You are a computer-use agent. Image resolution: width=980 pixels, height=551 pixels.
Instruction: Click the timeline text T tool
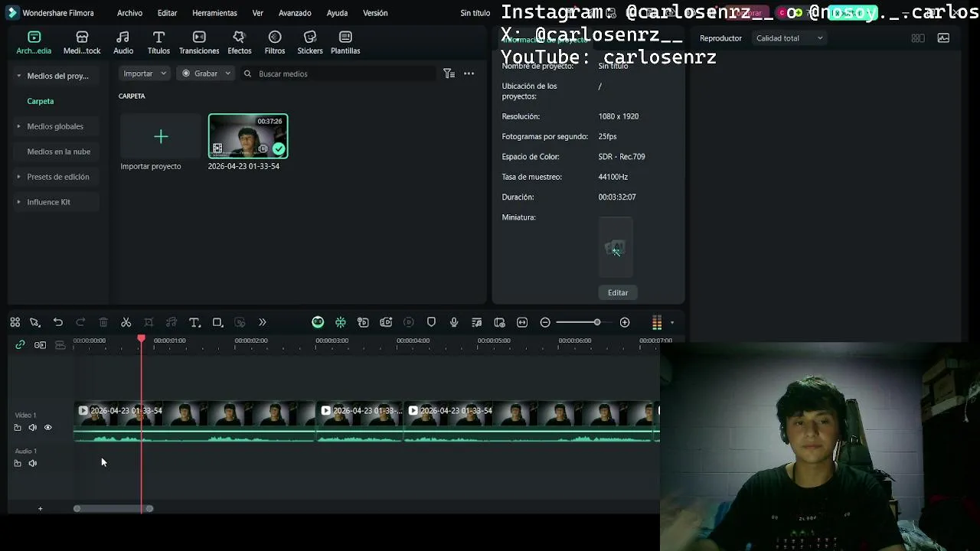coord(194,322)
